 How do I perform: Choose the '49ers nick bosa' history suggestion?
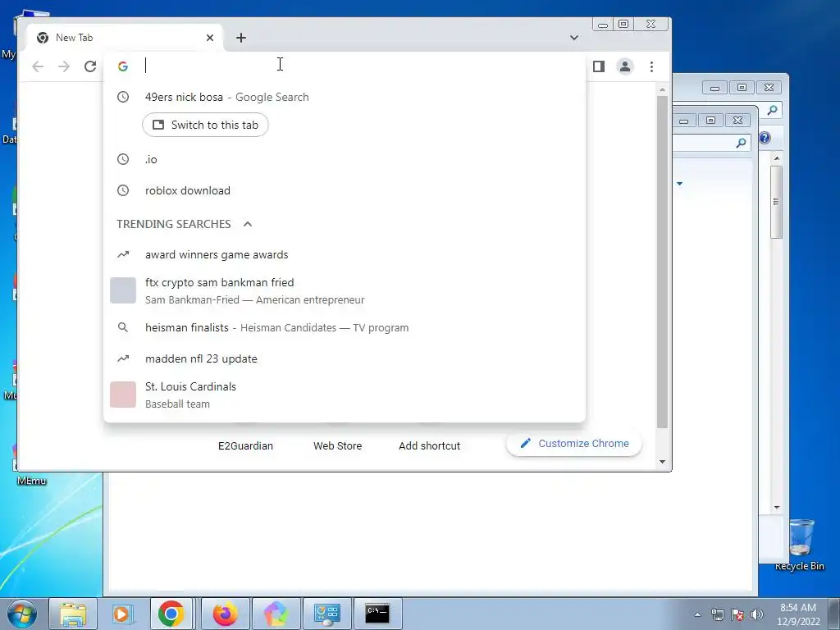[345, 97]
